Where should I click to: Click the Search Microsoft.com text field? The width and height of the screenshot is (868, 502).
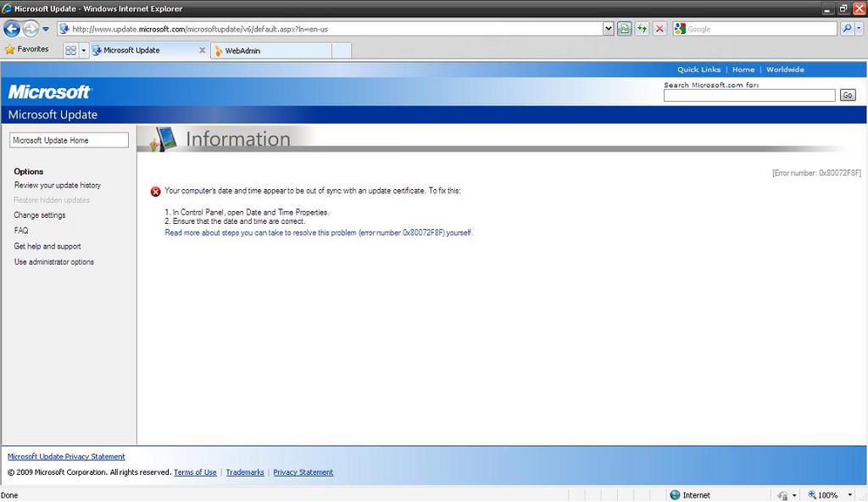pos(749,96)
